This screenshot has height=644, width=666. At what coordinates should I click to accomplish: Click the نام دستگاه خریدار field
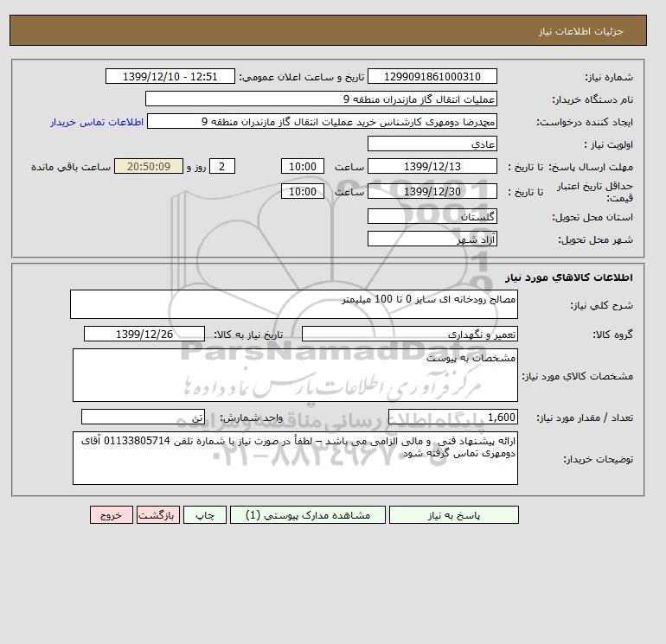click(321, 99)
